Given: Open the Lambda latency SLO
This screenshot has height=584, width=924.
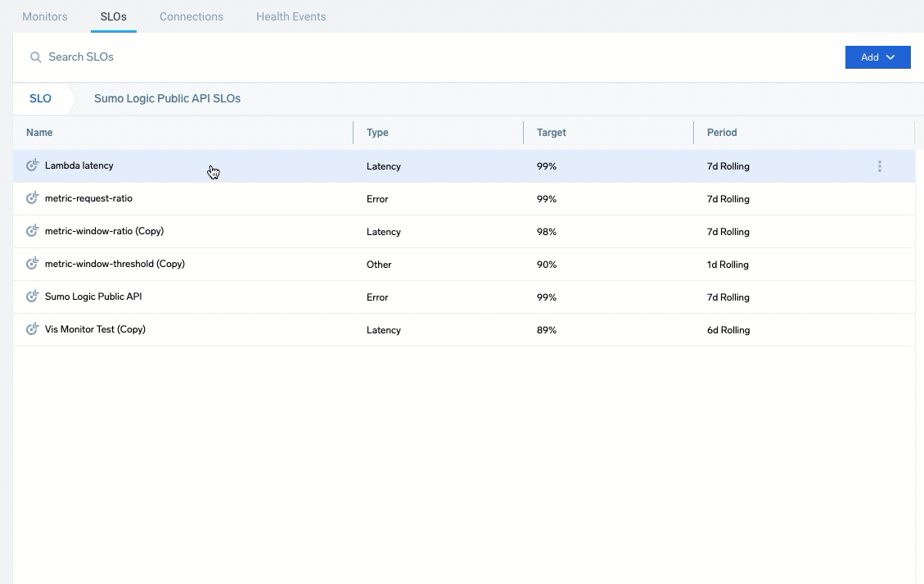Looking at the screenshot, I should click(x=79, y=165).
